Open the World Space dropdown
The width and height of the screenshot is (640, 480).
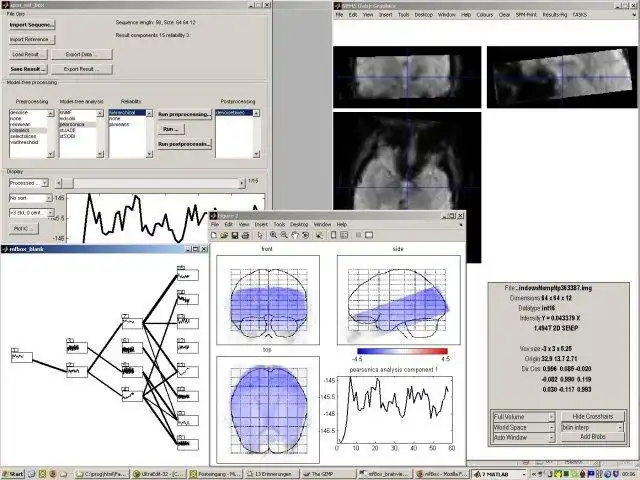tap(524, 427)
